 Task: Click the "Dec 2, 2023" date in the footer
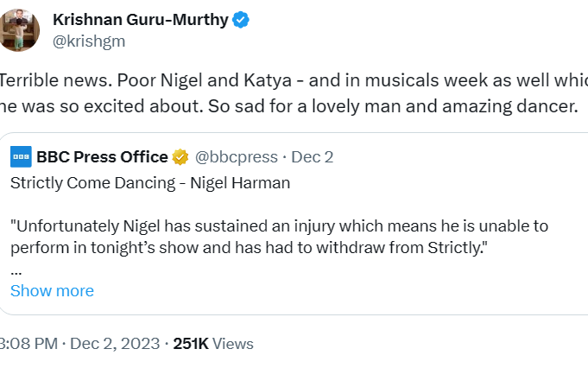(117, 343)
